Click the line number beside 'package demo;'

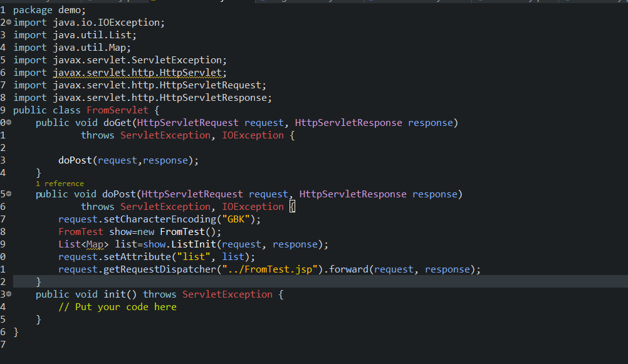pos(3,10)
